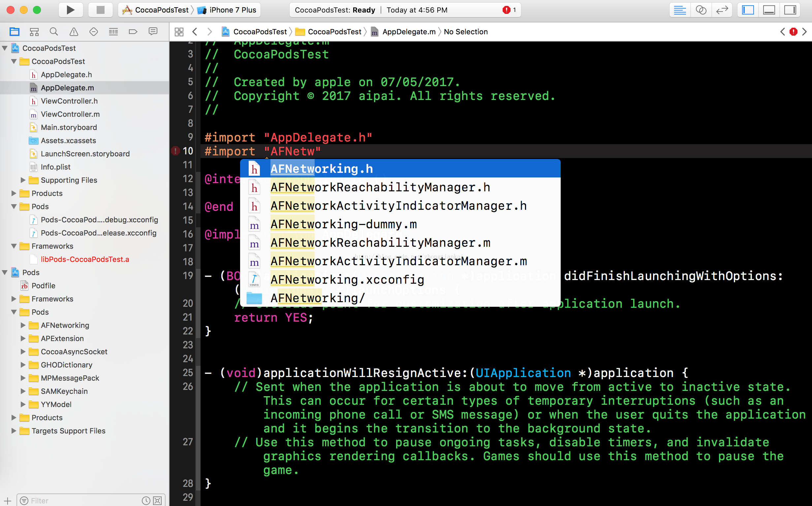Choose AFNetworking.xcconfig suggestion
The image size is (812, 506).
coord(400,280)
